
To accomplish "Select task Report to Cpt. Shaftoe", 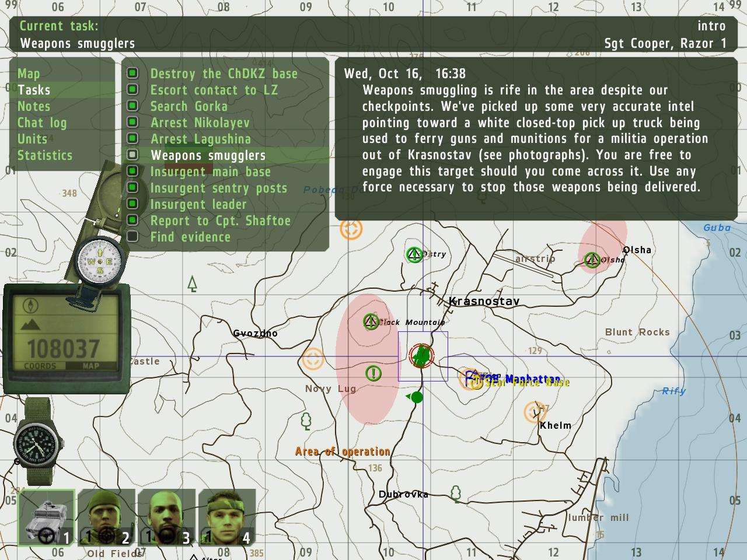I will click(221, 220).
